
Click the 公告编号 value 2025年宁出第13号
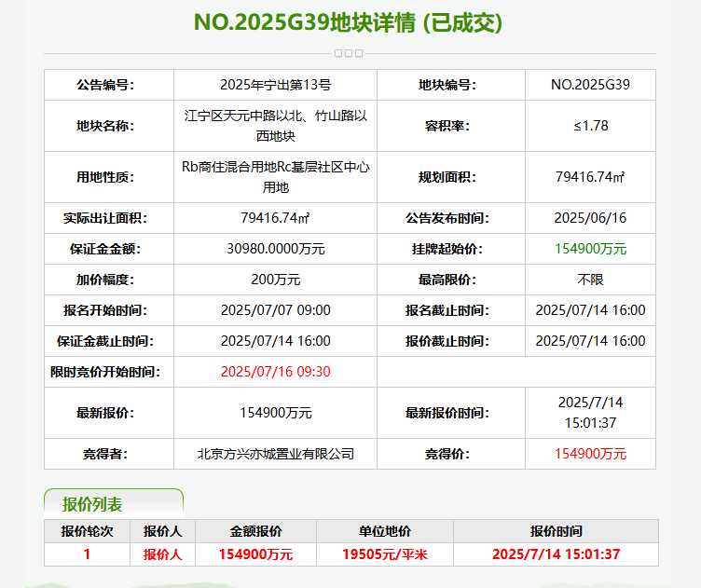point(275,85)
